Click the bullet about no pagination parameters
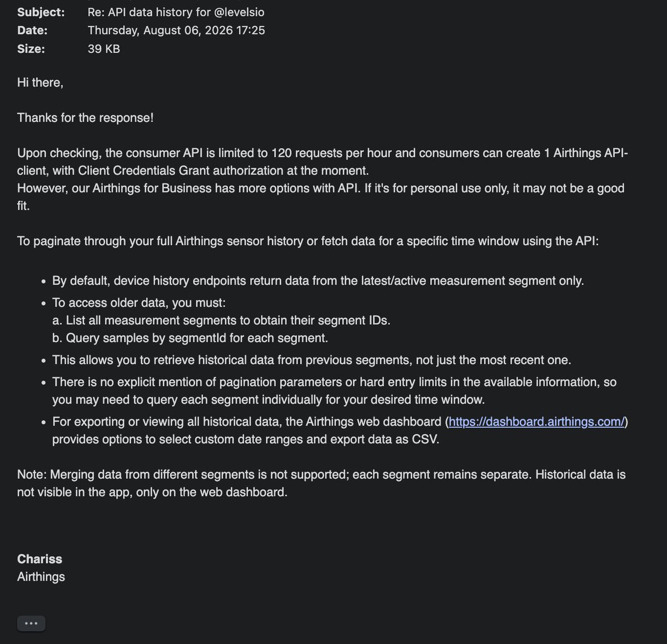Image resolution: width=667 pixels, height=644 pixels. (x=334, y=391)
